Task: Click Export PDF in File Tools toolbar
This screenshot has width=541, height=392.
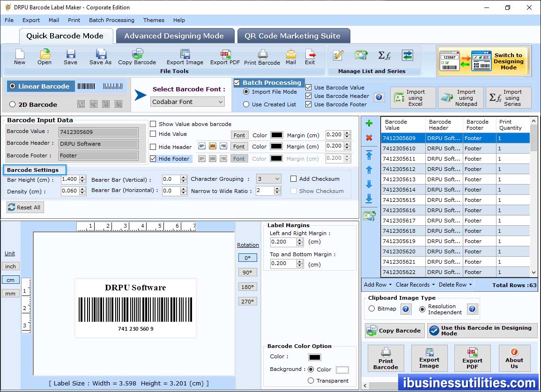Action: (x=225, y=57)
